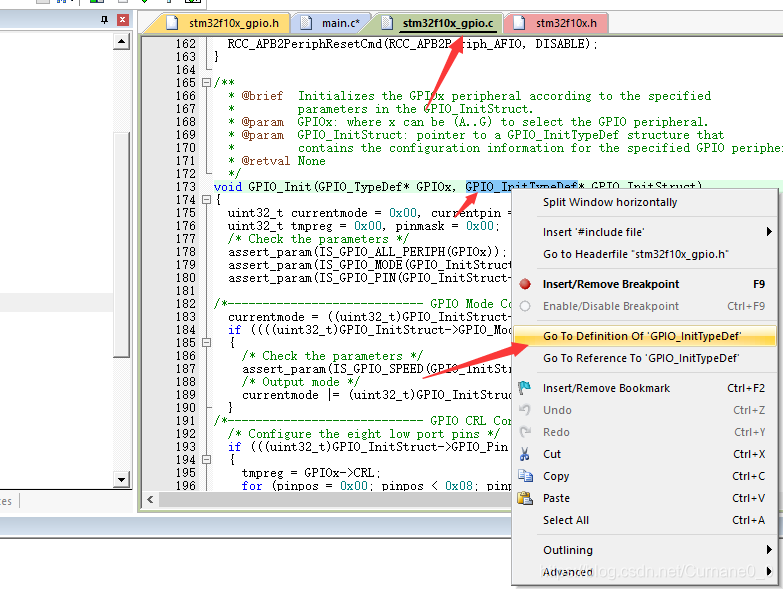Click the left panel scroll down arrow

tap(121, 480)
